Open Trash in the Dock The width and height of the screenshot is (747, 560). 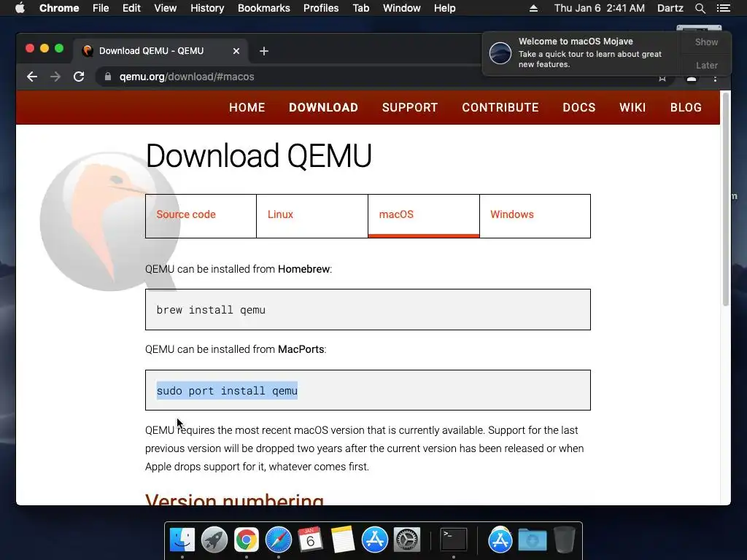[x=565, y=540]
